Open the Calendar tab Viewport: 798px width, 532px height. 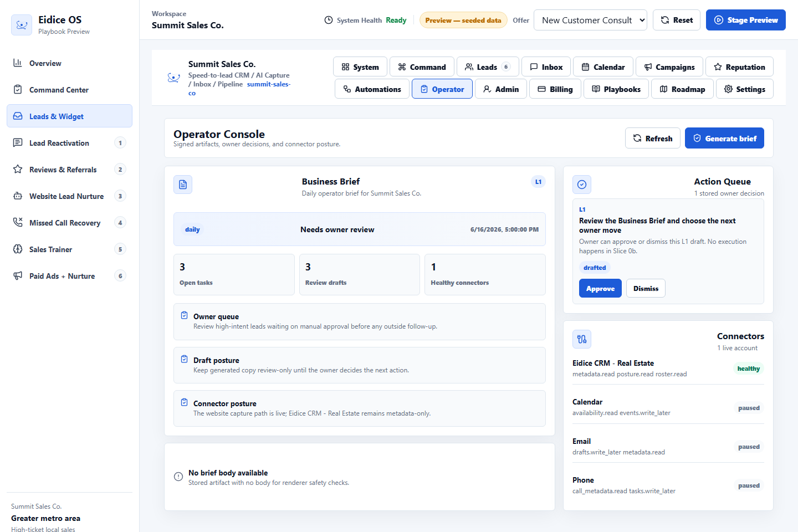pyautogui.click(x=603, y=66)
